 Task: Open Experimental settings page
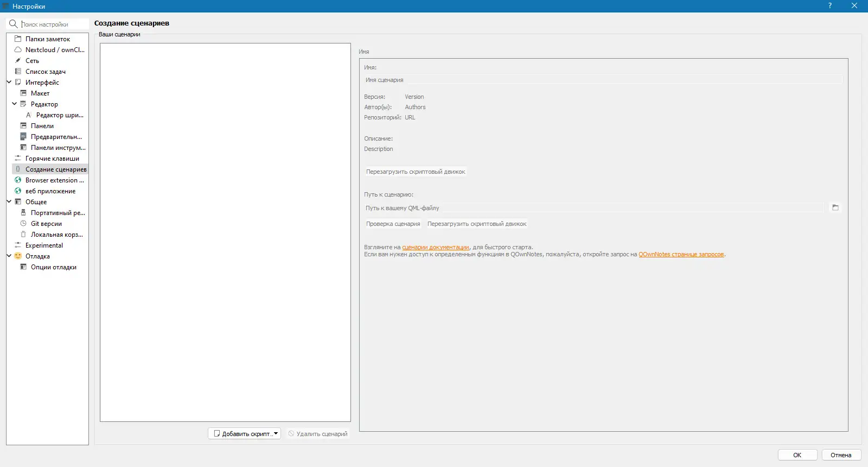click(x=44, y=245)
